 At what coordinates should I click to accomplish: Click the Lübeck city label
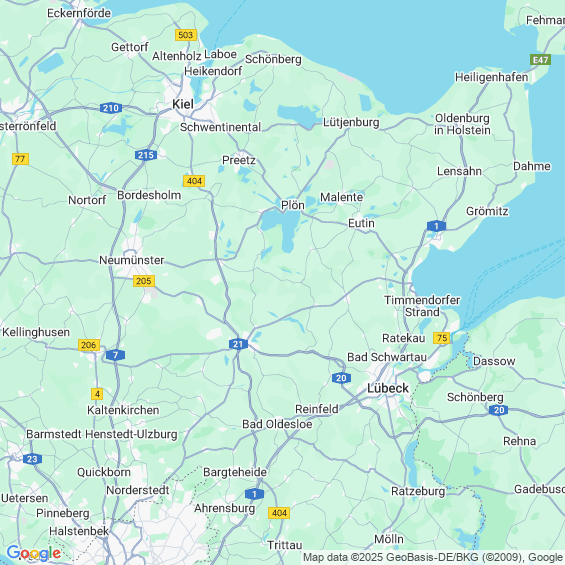(388, 388)
